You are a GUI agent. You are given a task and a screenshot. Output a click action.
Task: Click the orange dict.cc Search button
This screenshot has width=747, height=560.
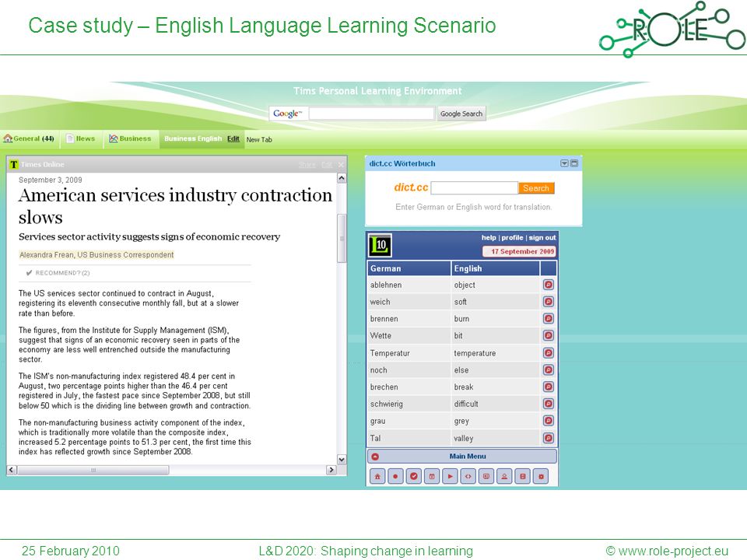(536, 188)
